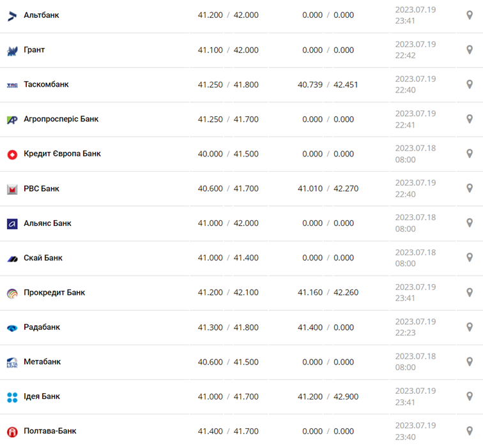
Task: Open map pin for Альянс Банк
Action: point(470,223)
